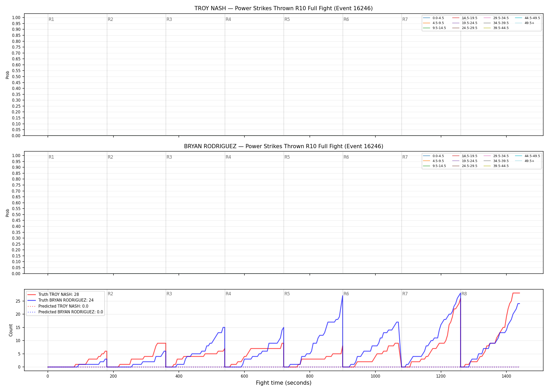Image resolution: width=549 pixels, height=392 pixels.
Task: Click the '0' tick on the fight time axis
Action: point(48,376)
